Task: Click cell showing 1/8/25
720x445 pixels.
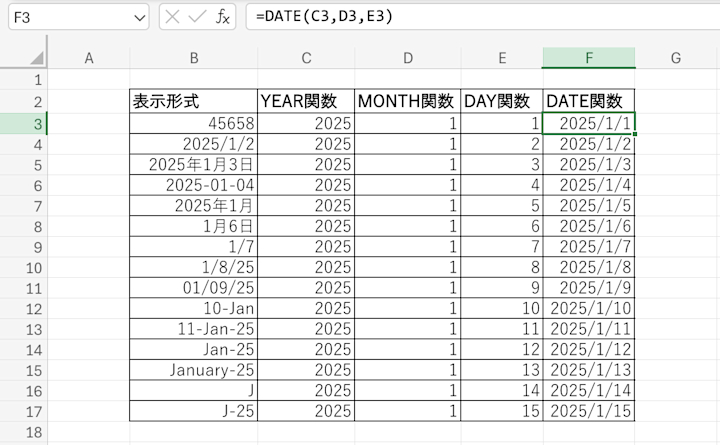Action: click(x=193, y=267)
